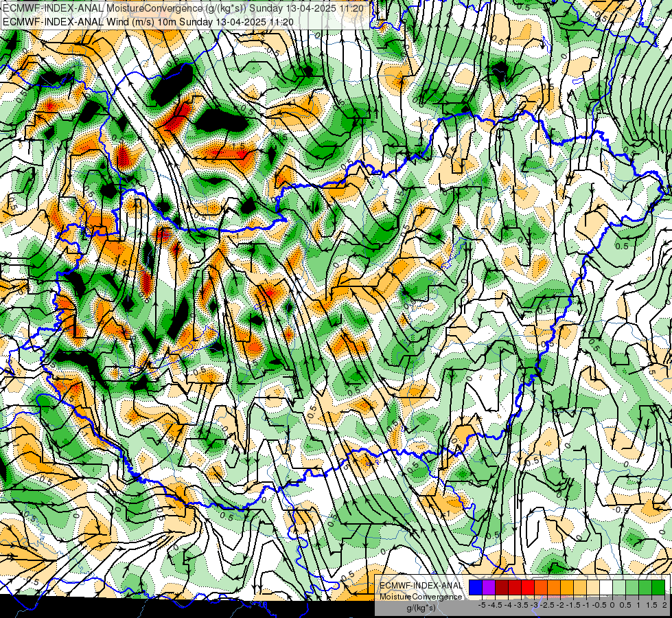Click the light green swatch between 0.5 and 1
Viewport: 672px width, 618px height.
(x=632, y=587)
